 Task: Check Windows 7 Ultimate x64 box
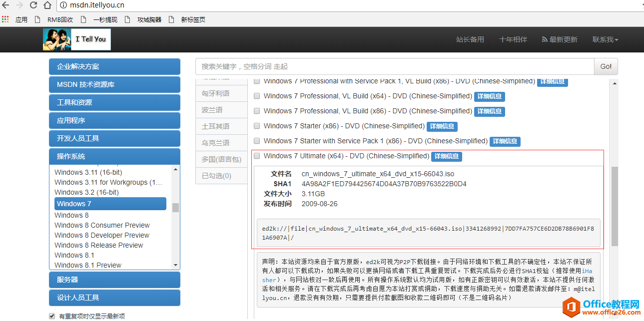coord(257,156)
